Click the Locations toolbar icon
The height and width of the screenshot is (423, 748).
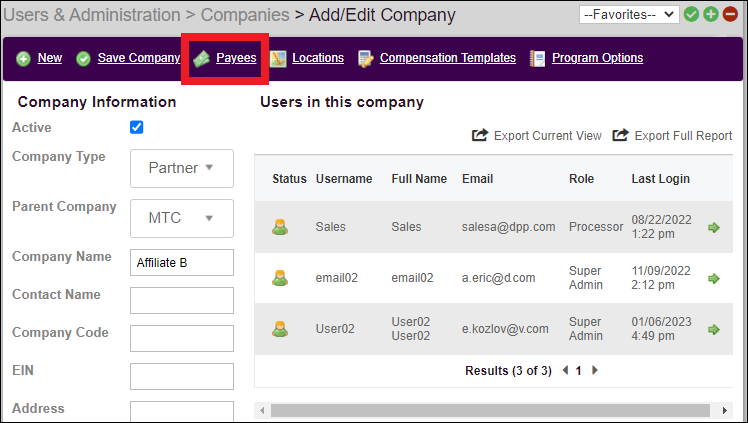(278, 59)
